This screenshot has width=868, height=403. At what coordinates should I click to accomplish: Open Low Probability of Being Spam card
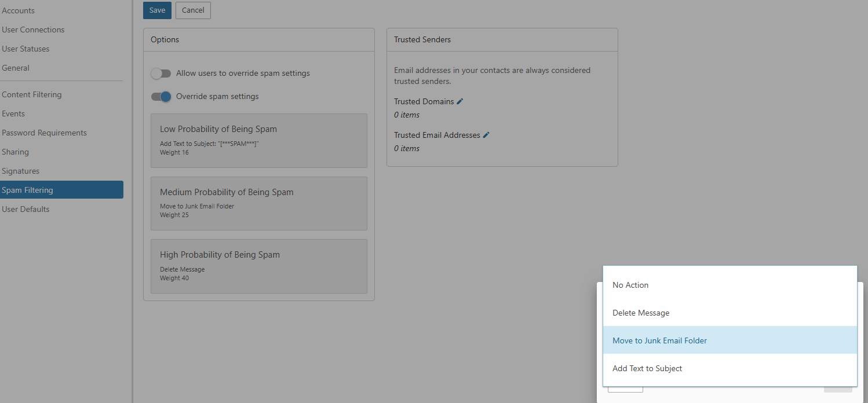[258, 141]
